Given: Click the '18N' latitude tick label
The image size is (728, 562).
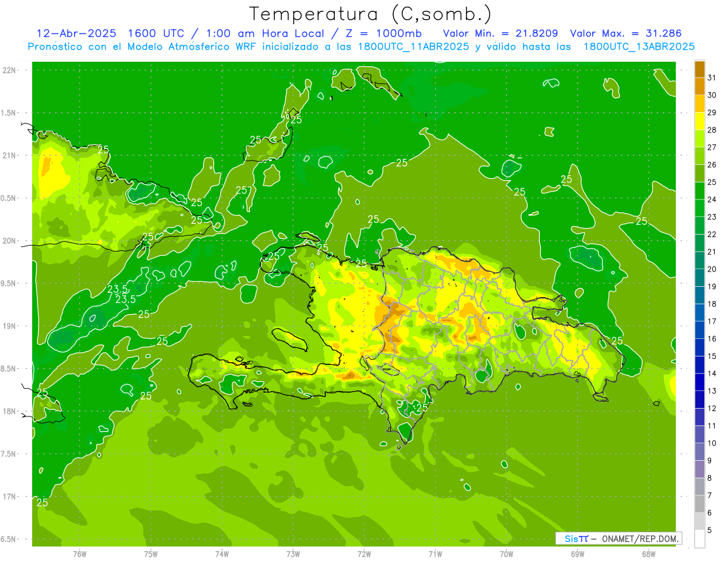Looking at the screenshot, I should [x=9, y=411].
